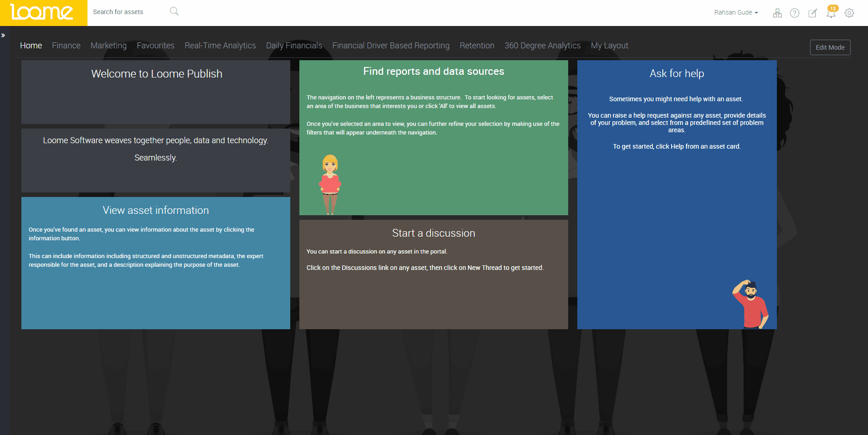Select the Retention tab
868x435 pixels.
coord(477,46)
